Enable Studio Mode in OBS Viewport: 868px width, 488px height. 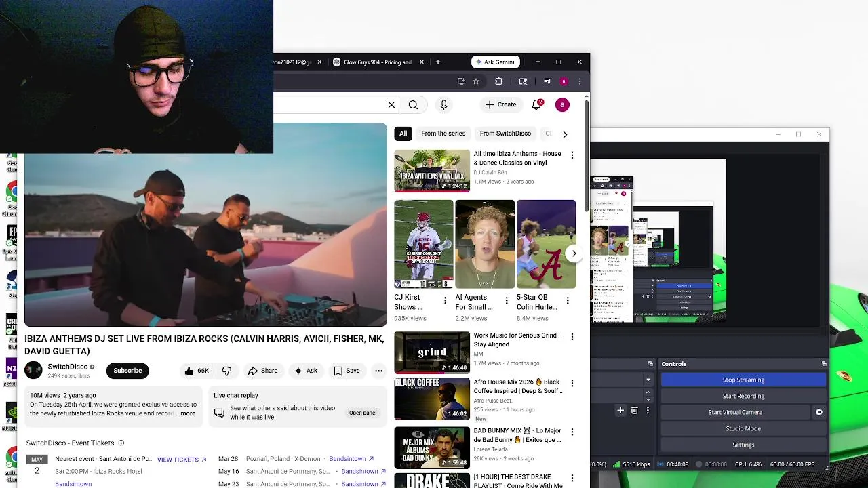click(743, 428)
